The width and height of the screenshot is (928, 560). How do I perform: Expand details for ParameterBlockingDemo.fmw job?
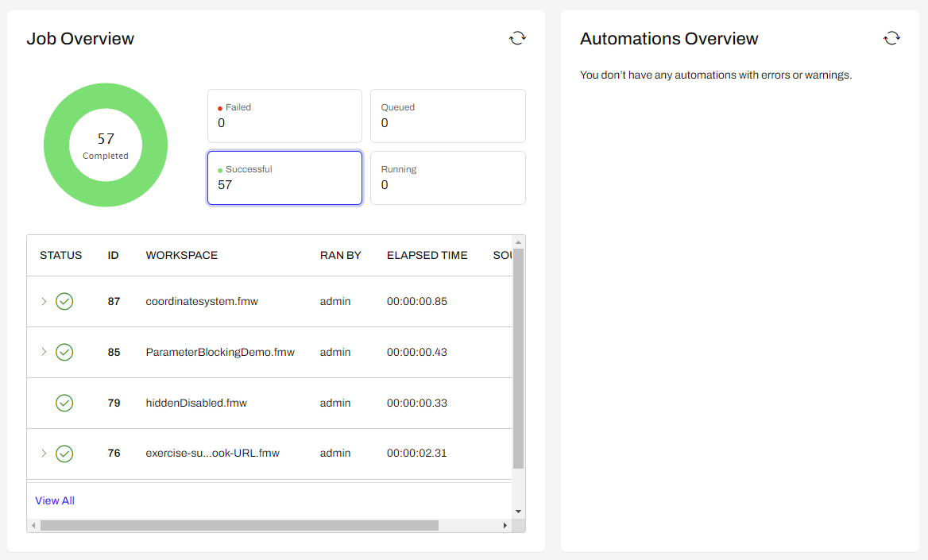(44, 352)
